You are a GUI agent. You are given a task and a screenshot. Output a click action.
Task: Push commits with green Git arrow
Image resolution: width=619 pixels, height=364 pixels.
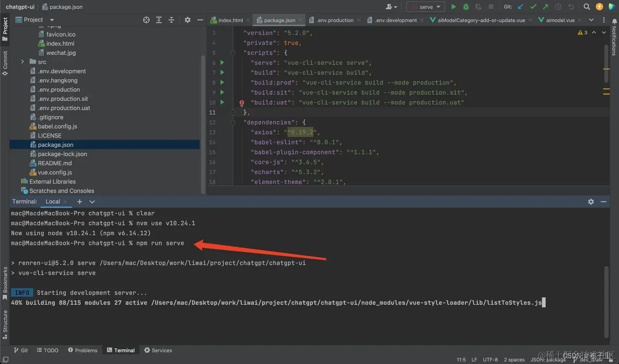545,7
